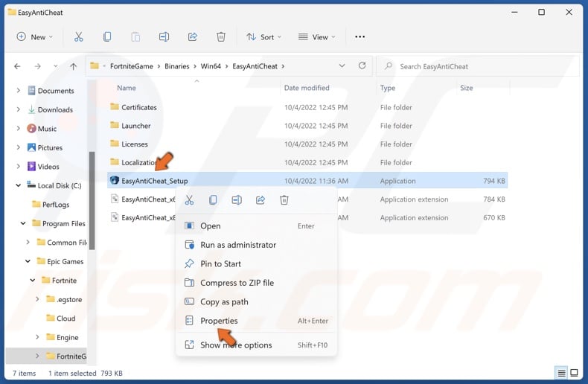Click the navigation pane scrollbar
Image resolution: width=588 pixels, height=384 pixels.
(x=92, y=201)
